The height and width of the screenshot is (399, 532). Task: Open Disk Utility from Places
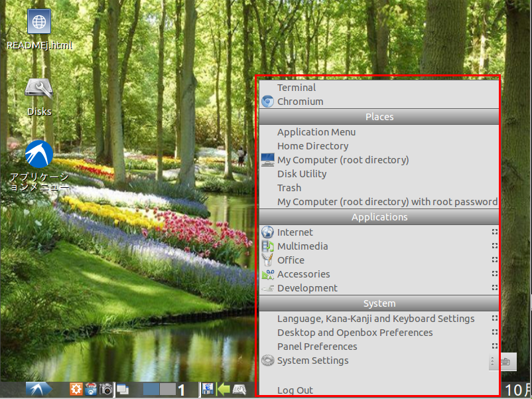tap(379, 174)
